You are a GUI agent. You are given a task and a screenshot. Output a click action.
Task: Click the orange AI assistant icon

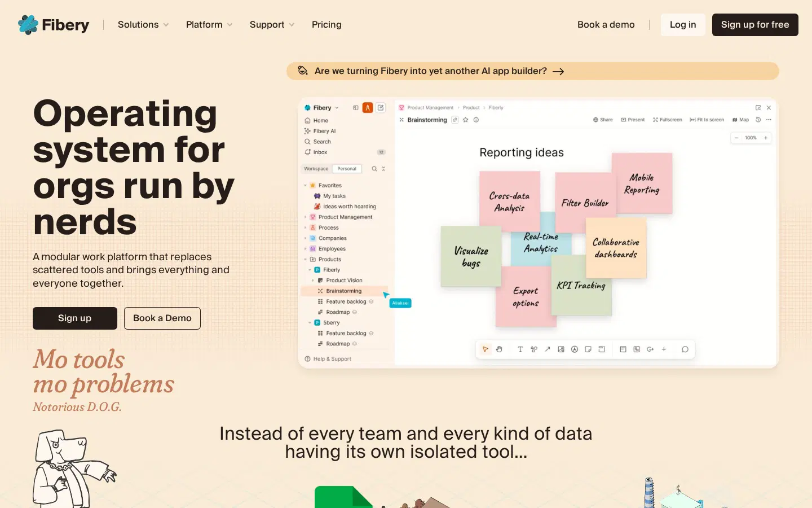(x=368, y=108)
